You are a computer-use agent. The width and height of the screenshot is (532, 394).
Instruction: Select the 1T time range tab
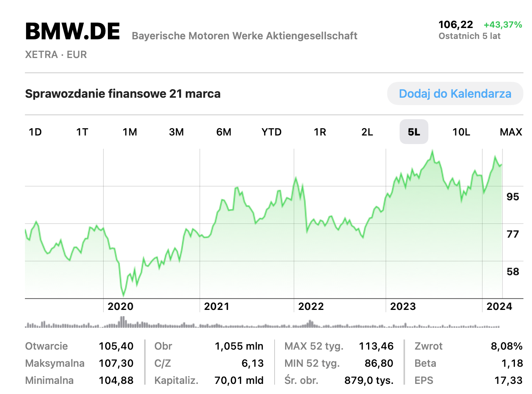pos(82,132)
